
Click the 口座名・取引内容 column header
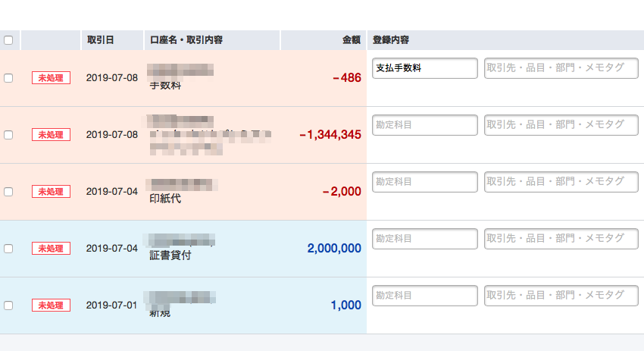186,40
